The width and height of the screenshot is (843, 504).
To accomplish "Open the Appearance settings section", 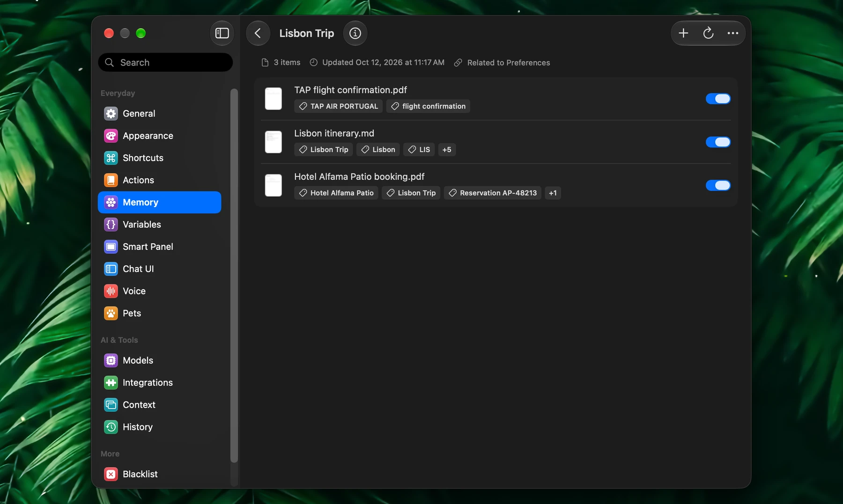I will click(x=159, y=136).
